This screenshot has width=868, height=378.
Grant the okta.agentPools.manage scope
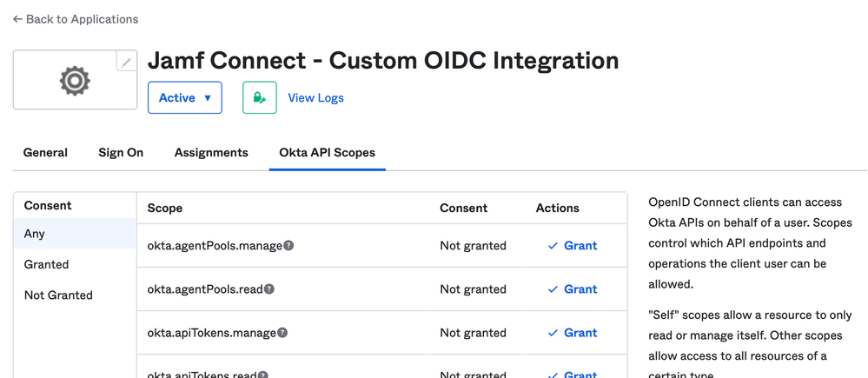[573, 246]
